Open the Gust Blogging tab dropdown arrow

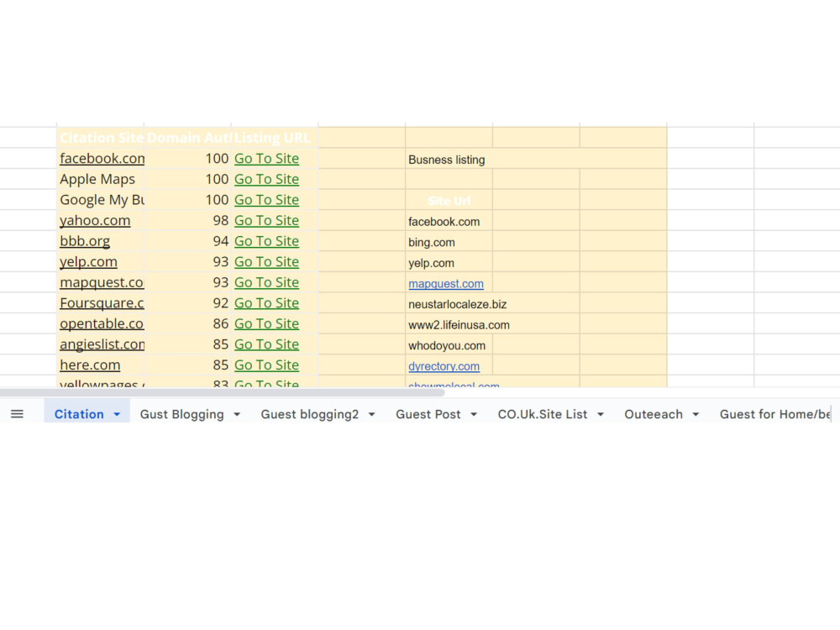tap(237, 414)
